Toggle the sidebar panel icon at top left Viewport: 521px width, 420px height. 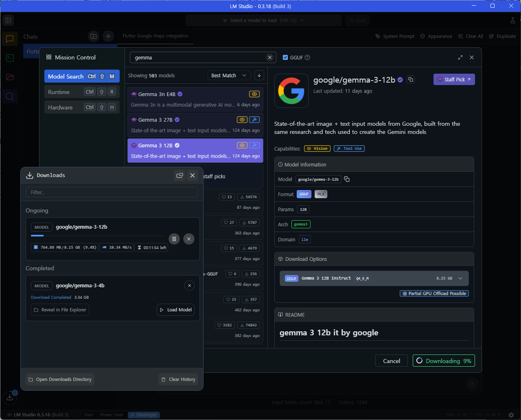[x=8, y=20]
